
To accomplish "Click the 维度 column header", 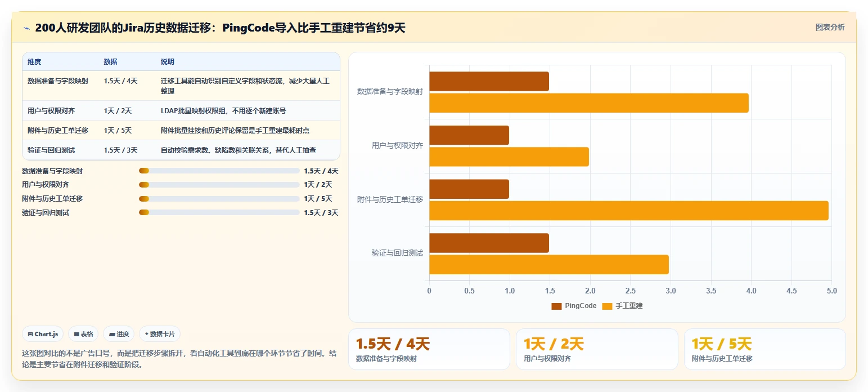I will click(x=34, y=61).
